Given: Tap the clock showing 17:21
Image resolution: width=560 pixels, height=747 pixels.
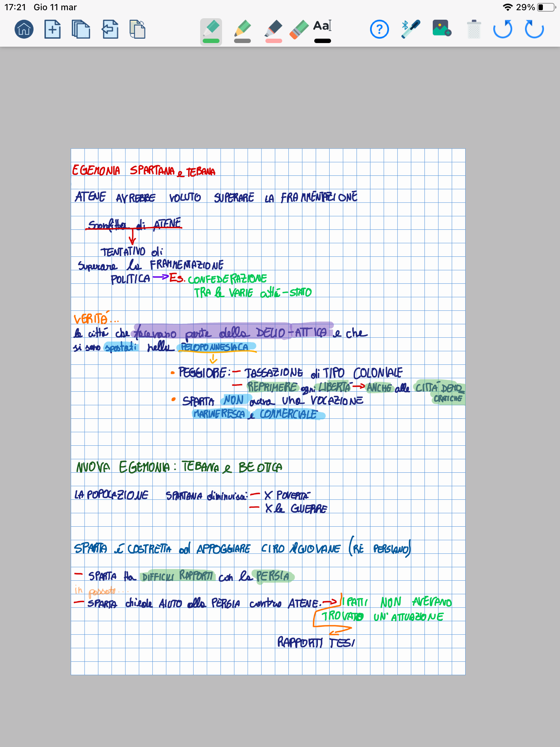Looking at the screenshot, I should [15, 7].
